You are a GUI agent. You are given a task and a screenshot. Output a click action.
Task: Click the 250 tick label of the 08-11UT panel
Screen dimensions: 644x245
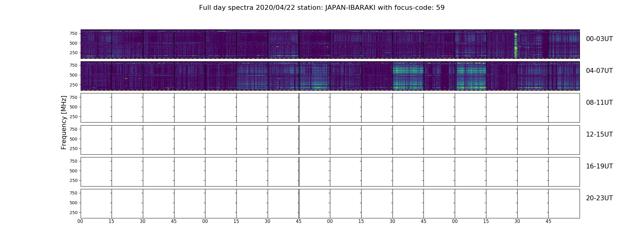point(74,117)
